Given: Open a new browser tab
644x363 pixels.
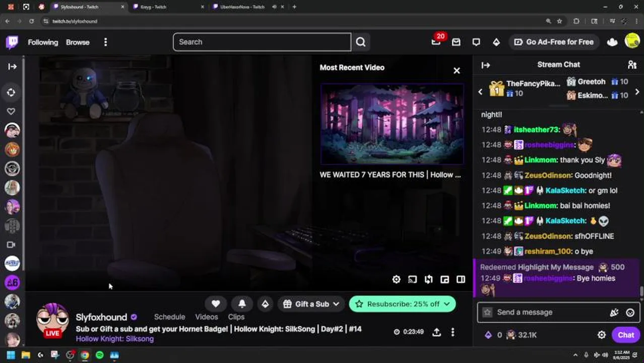Looking at the screenshot, I should [294, 7].
